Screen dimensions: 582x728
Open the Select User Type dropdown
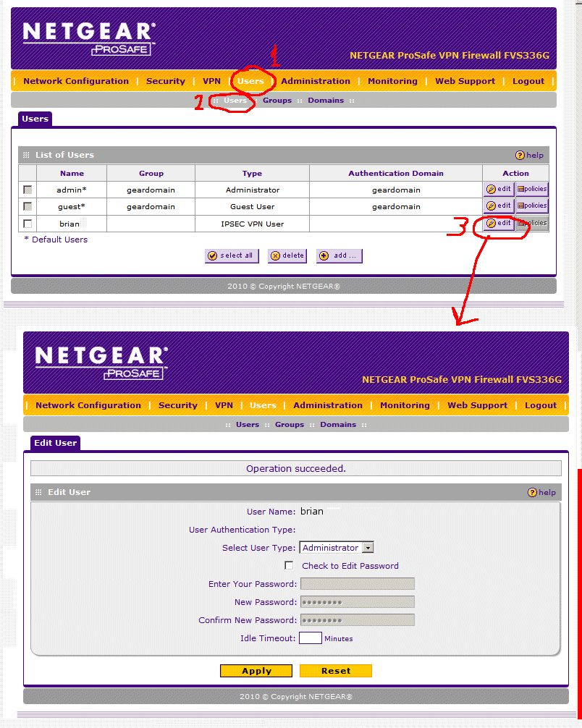(337, 548)
